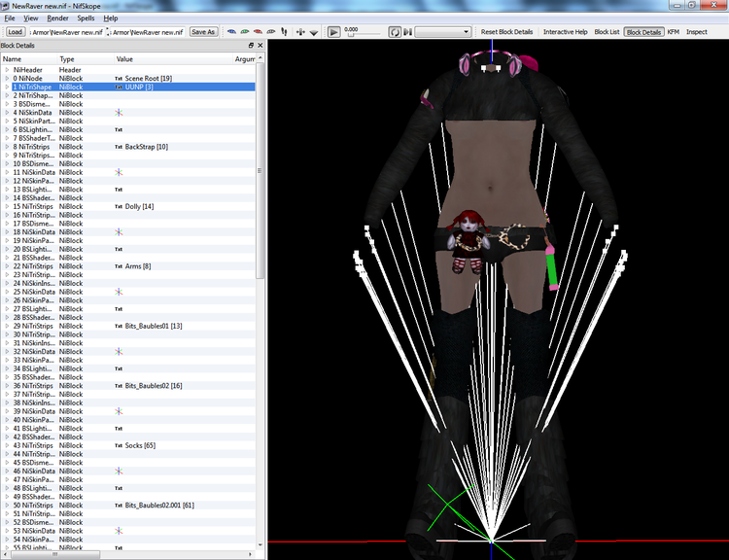Click the load file path field
The height and width of the screenshot is (560, 729).
66,32
